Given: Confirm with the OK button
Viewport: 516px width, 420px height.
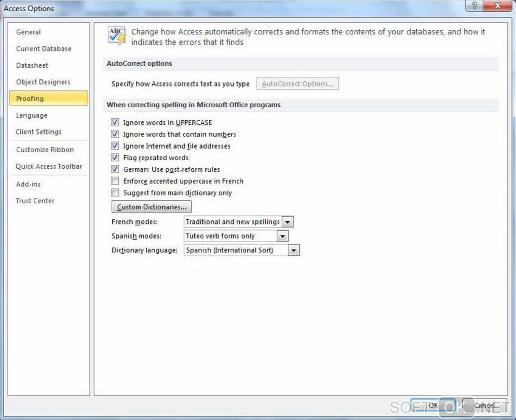Looking at the screenshot, I should [433, 405].
